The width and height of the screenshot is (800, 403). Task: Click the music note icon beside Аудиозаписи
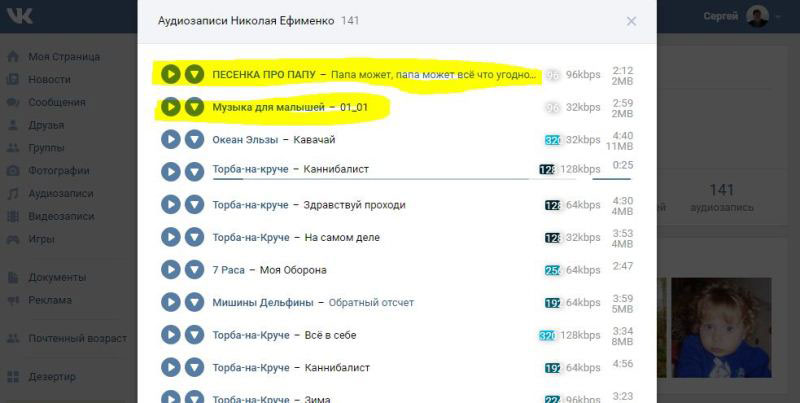(x=13, y=193)
